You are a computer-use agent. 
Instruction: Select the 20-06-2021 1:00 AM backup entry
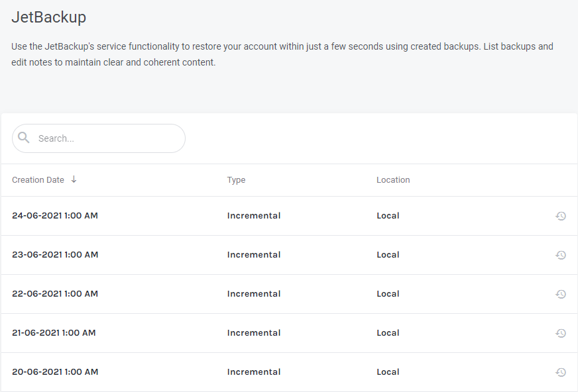coord(55,372)
